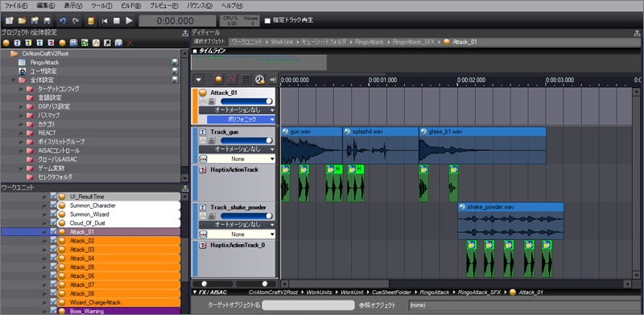This screenshot has height=315, width=644.
Task: Click the arrow-to-end icon in timeline toolbar
Action: coord(273,80)
